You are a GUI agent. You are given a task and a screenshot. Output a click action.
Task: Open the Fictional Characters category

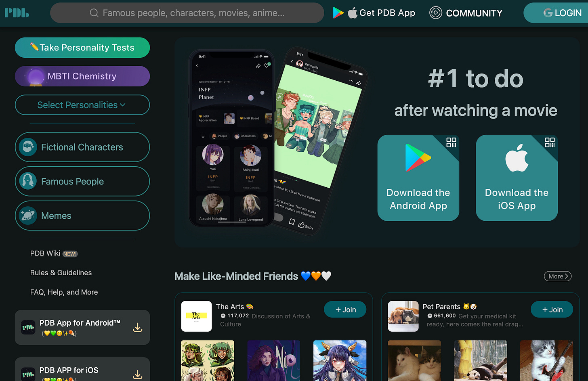click(82, 147)
